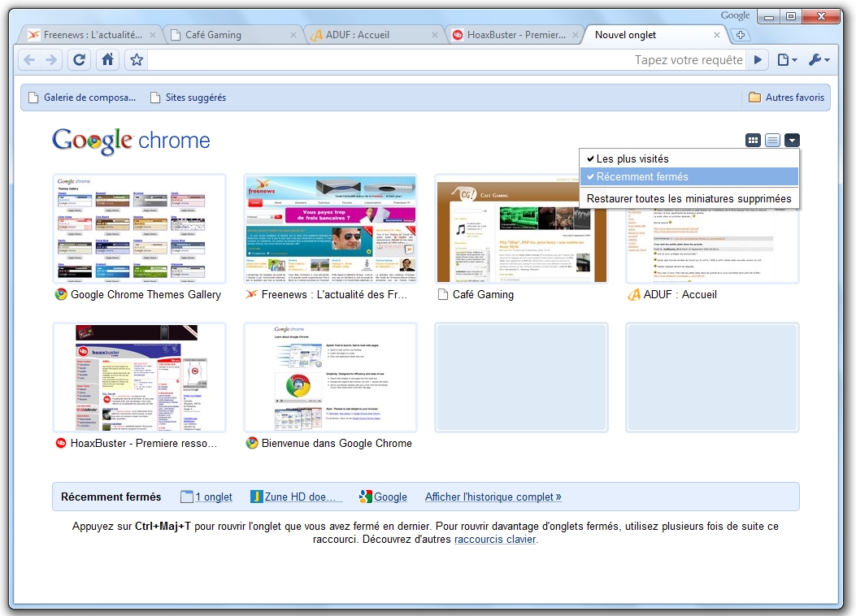The image size is (856, 616).
Task: Reload the current page
Action: [x=79, y=59]
